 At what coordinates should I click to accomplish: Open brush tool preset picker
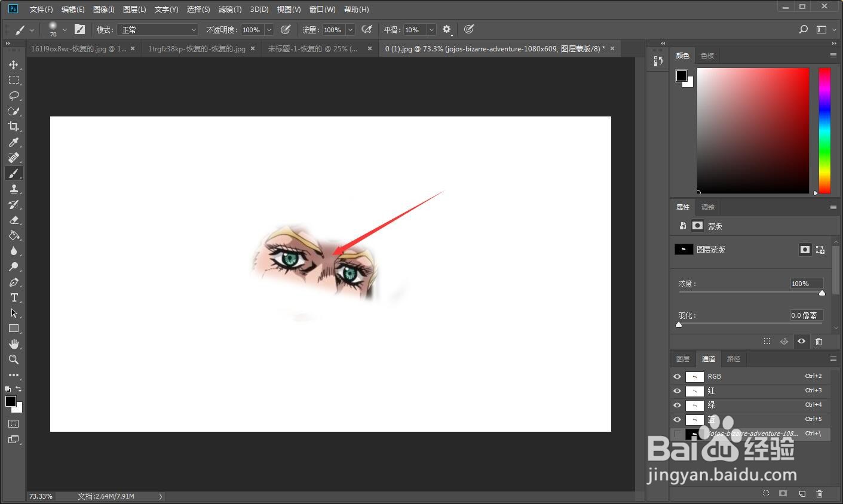(24, 29)
